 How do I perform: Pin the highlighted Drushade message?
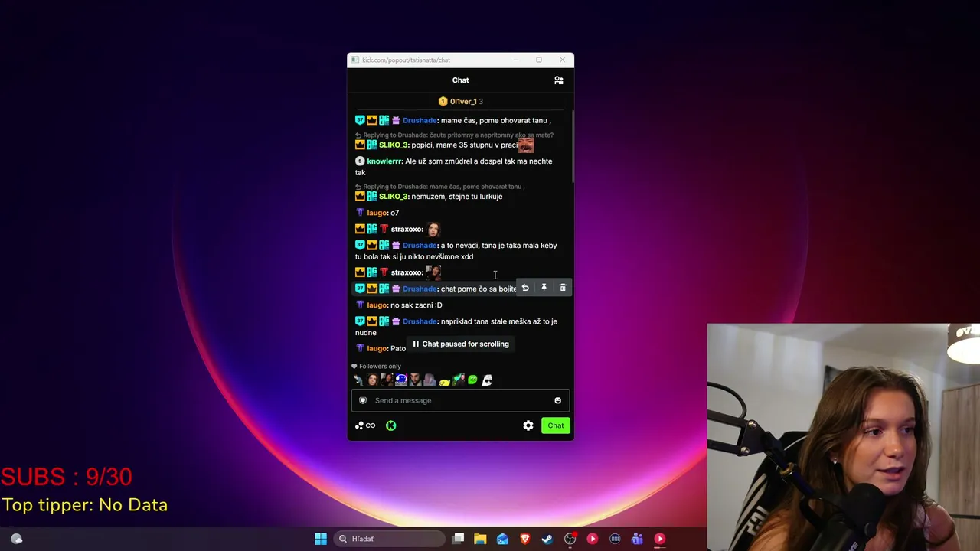coord(544,288)
